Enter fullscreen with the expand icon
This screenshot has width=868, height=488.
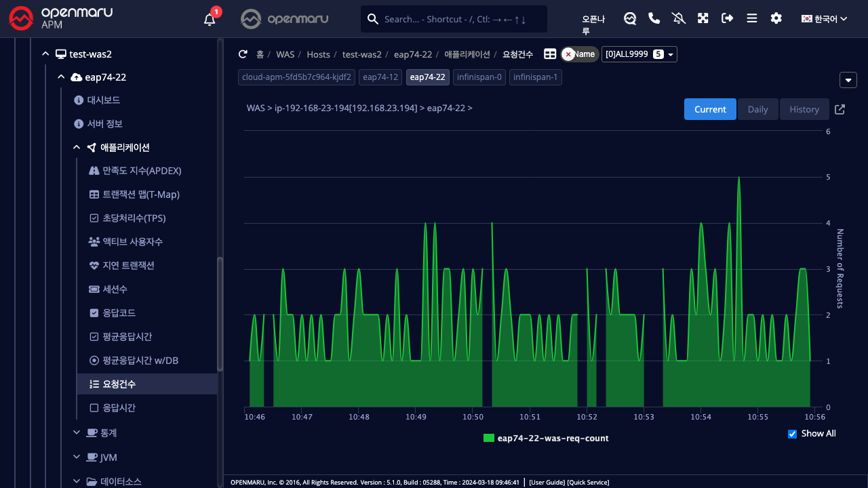pos(703,18)
